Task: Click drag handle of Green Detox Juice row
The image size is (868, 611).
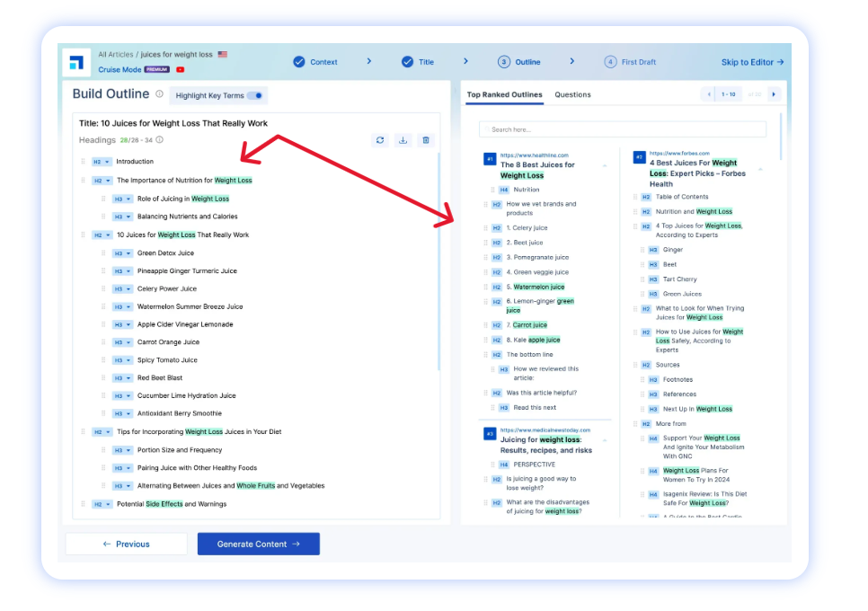Action: (103, 252)
